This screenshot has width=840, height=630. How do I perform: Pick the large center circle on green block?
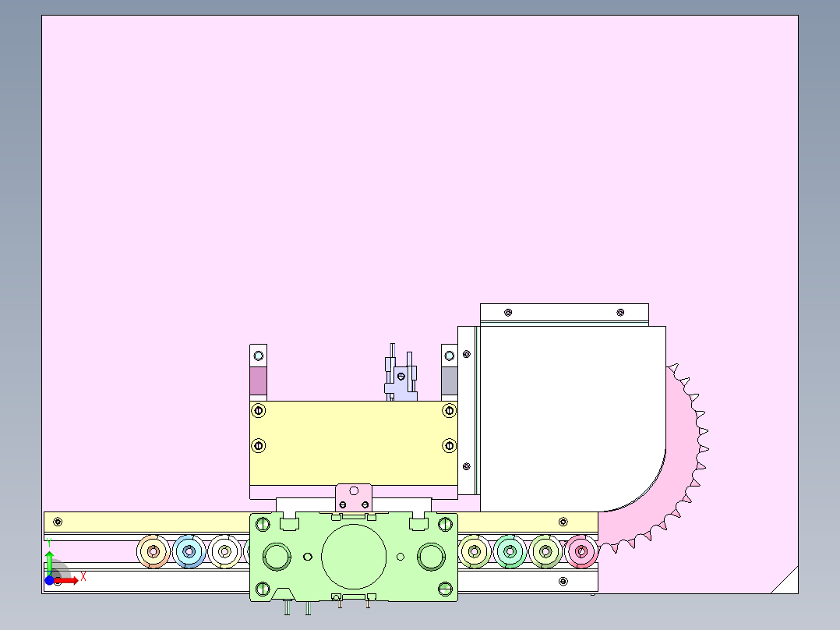point(354,557)
